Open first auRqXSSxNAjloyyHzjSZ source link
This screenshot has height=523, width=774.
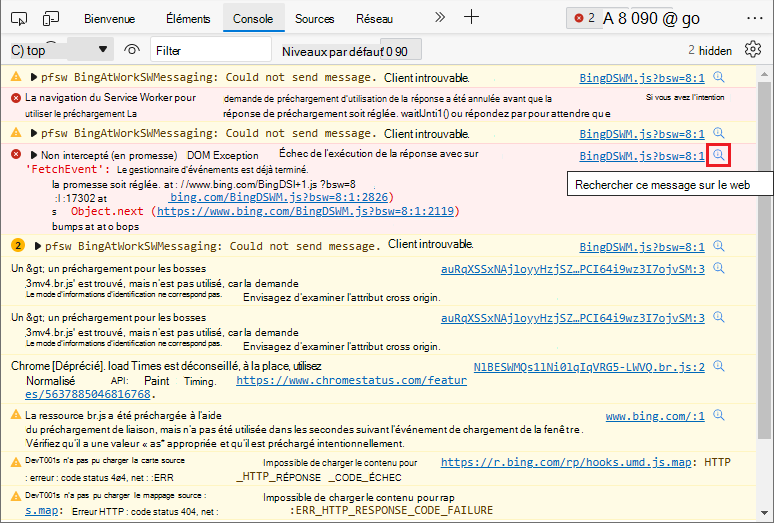click(573, 269)
